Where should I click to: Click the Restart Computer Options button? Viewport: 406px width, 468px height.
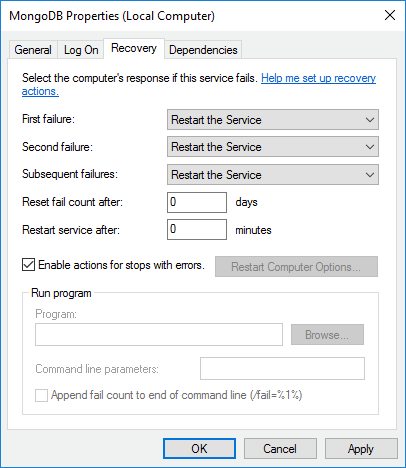click(296, 267)
